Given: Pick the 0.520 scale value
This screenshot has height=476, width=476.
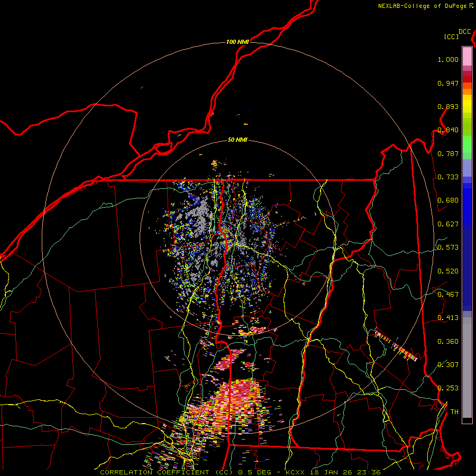Looking at the screenshot, I should [x=448, y=271].
